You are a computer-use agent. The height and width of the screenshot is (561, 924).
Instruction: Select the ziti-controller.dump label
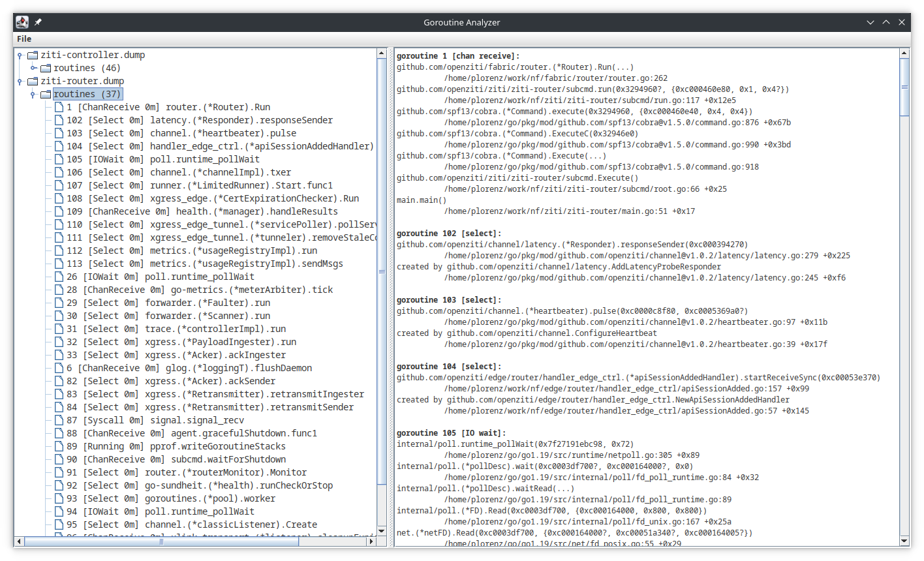point(93,55)
